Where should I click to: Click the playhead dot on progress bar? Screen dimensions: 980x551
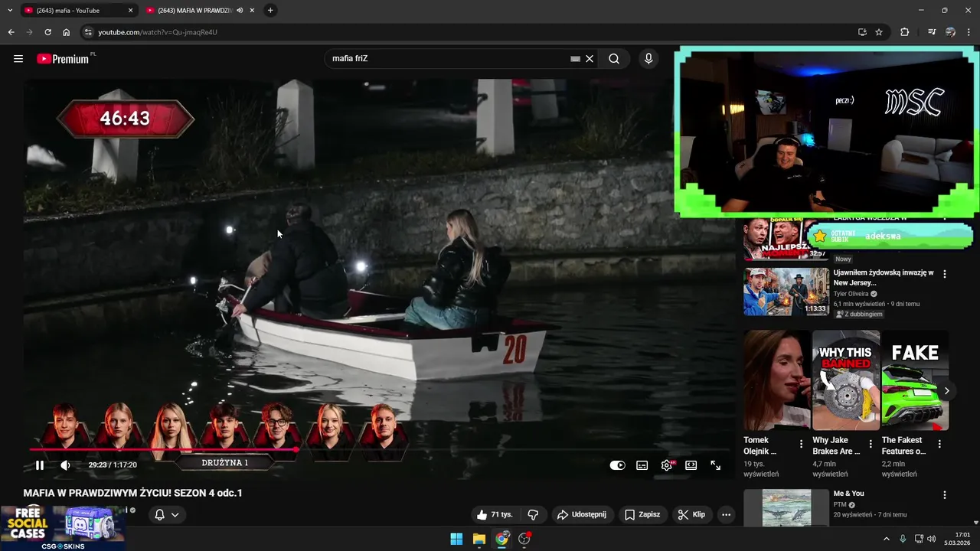[x=296, y=450]
